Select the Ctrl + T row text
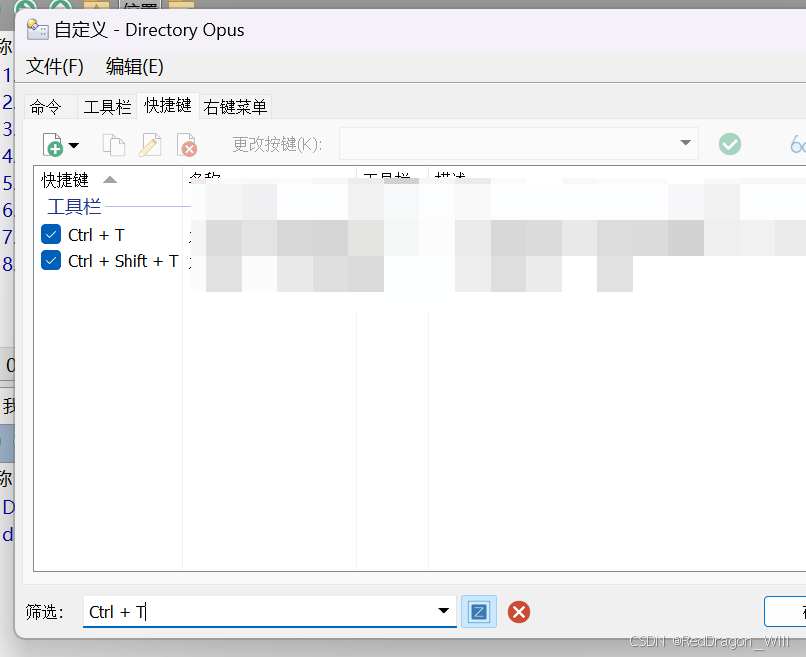Viewport: 806px width, 657px height. coord(96,235)
